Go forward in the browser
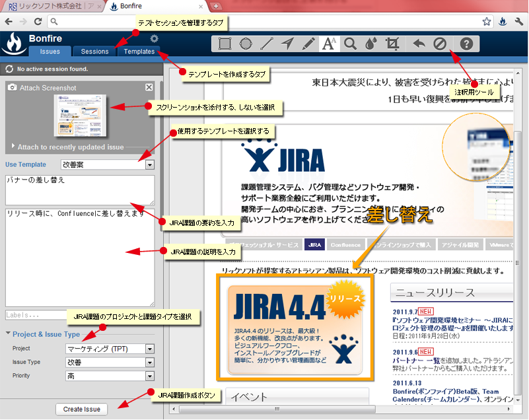Image resolution: width=529 pixels, height=420 pixels. (23, 22)
